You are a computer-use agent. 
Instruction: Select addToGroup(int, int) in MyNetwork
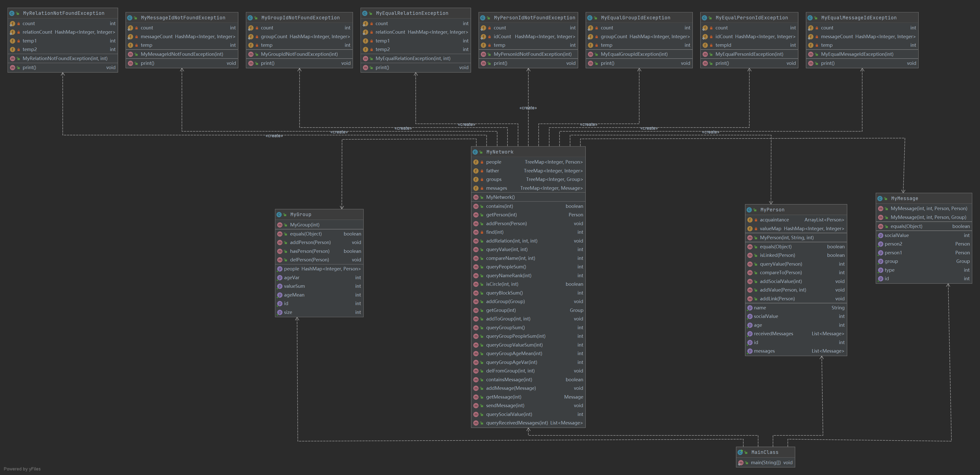pyautogui.click(x=508, y=319)
